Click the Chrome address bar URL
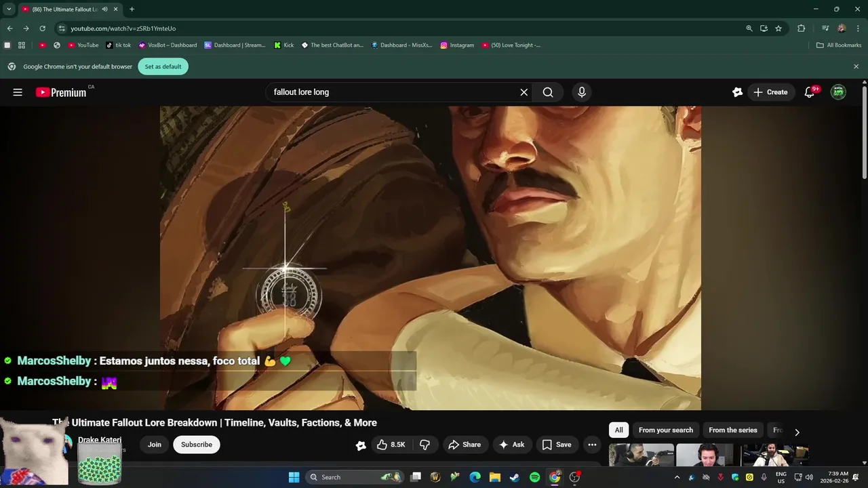 tap(123, 28)
